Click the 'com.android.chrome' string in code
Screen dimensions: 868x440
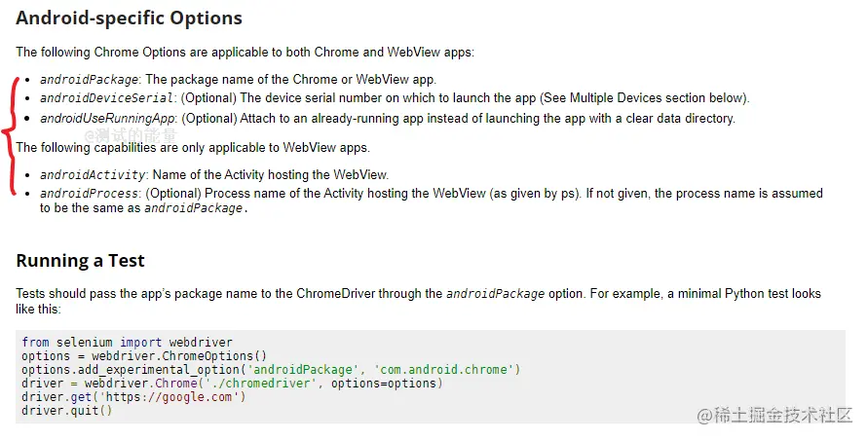444,370
